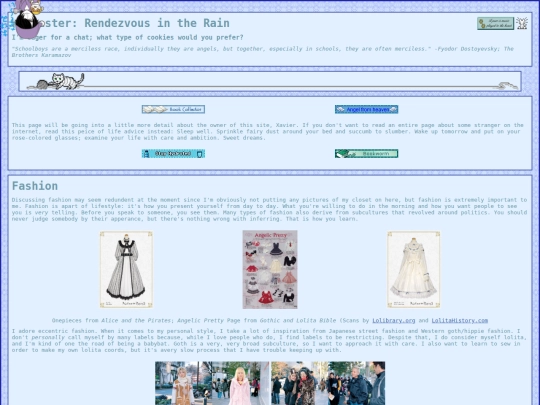Screen dimensions: 540x405
Task: Open the Angelic Pretty magazine page scan
Action: coord(270,269)
